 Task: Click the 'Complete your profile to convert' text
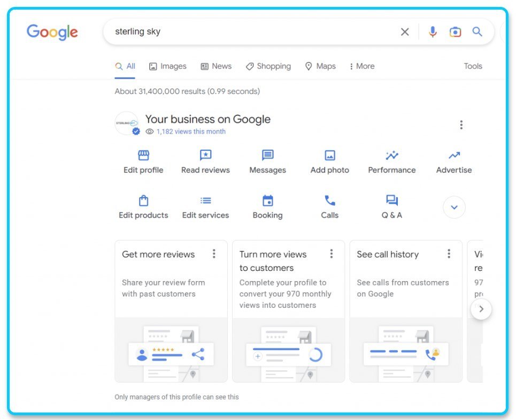coord(286,294)
